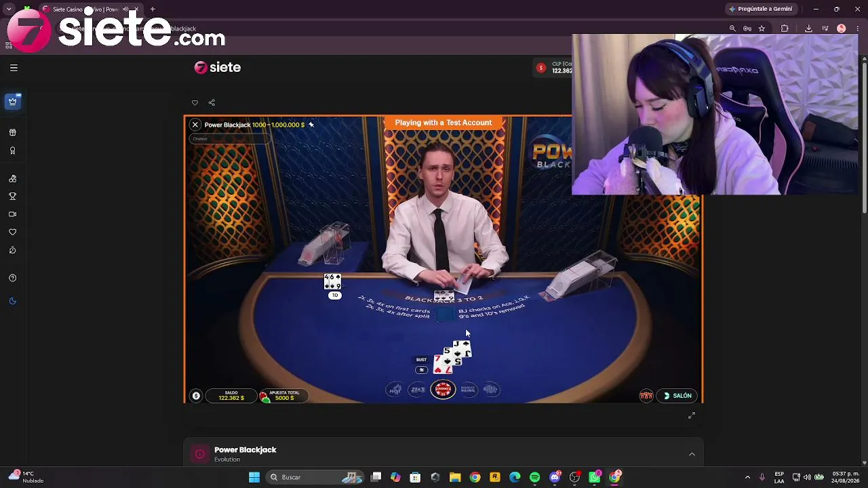The height and width of the screenshot is (488, 868).
Task: Add Power Blackjack to favorites with the heart
Action: (x=195, y=103)
